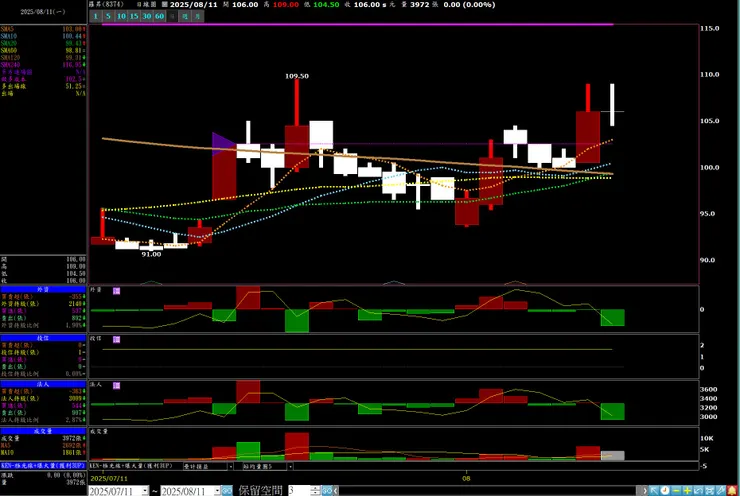Click the highlighted KEN strategy label at left

43,466
